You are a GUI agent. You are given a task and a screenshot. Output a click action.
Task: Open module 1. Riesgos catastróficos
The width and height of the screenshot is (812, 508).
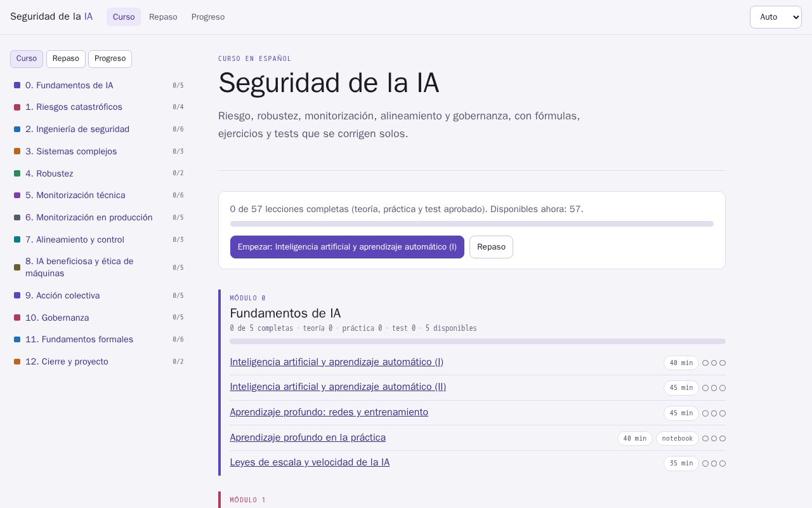pos(99,107)
